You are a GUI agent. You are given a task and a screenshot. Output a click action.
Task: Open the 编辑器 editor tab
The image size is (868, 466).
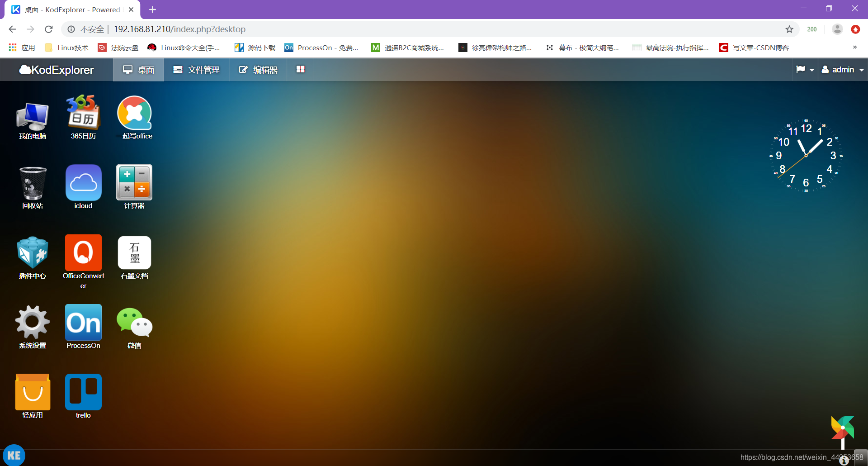point(258,70)
